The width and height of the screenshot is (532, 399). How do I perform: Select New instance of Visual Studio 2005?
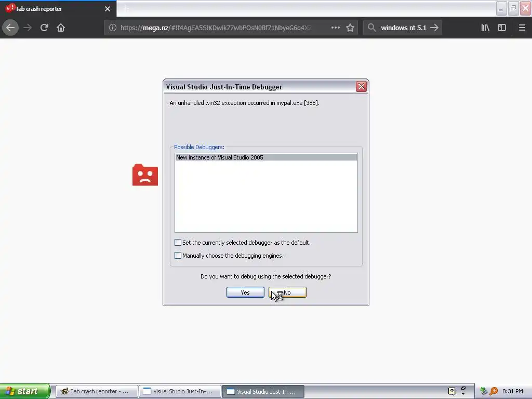point(266,157)
